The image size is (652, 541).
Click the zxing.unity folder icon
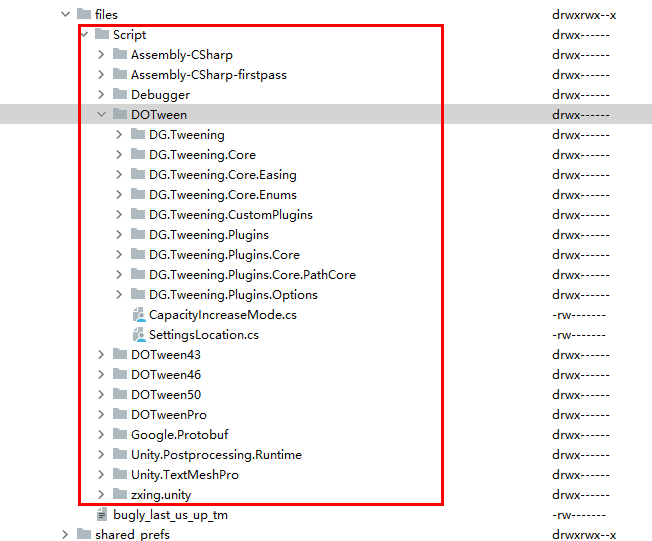[x=120, y=493]
